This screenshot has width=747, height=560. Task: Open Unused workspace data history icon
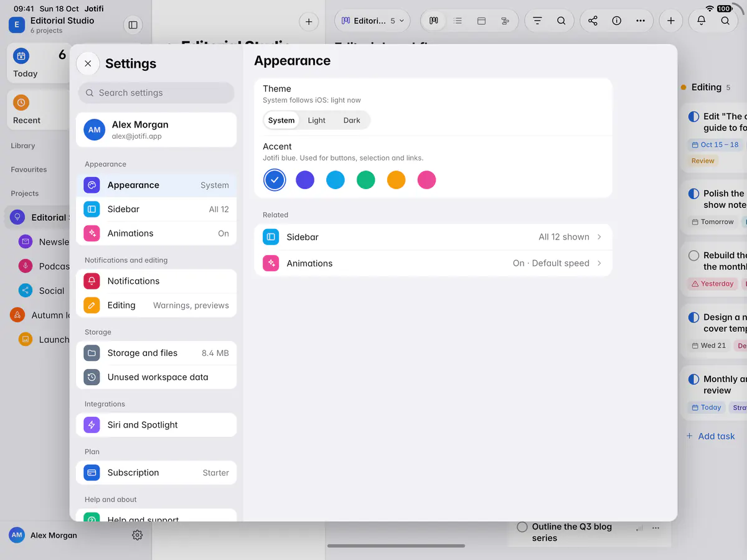pyautogui.click(x=92, y=377)
